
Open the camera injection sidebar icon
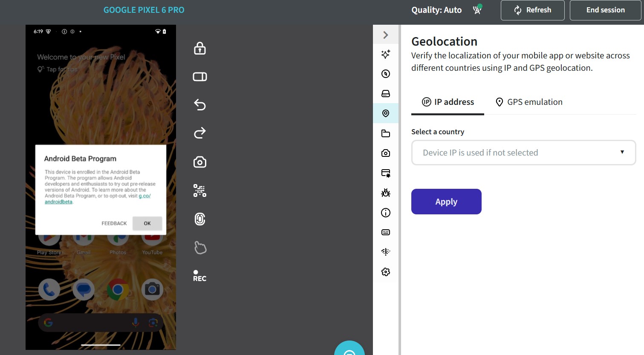(x=386, y=153)
